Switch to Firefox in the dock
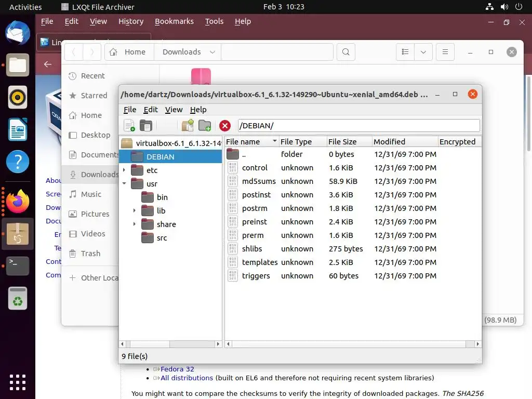The height and width of the screenshot is (399, 532). (x=18, y=201)
